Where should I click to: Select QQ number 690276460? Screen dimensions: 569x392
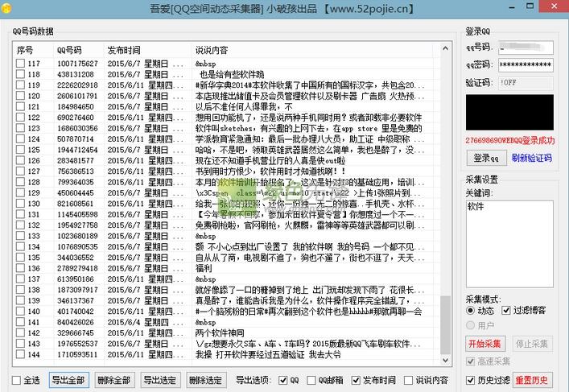pos(76,118)
